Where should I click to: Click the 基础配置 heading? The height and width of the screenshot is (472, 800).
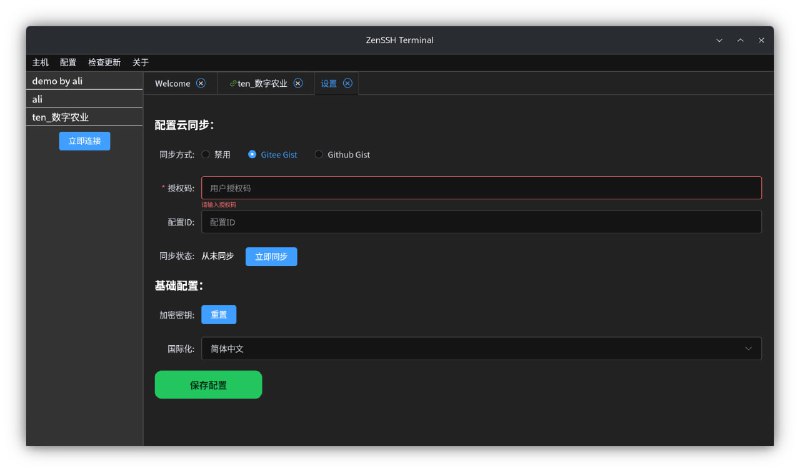(179, 286)
